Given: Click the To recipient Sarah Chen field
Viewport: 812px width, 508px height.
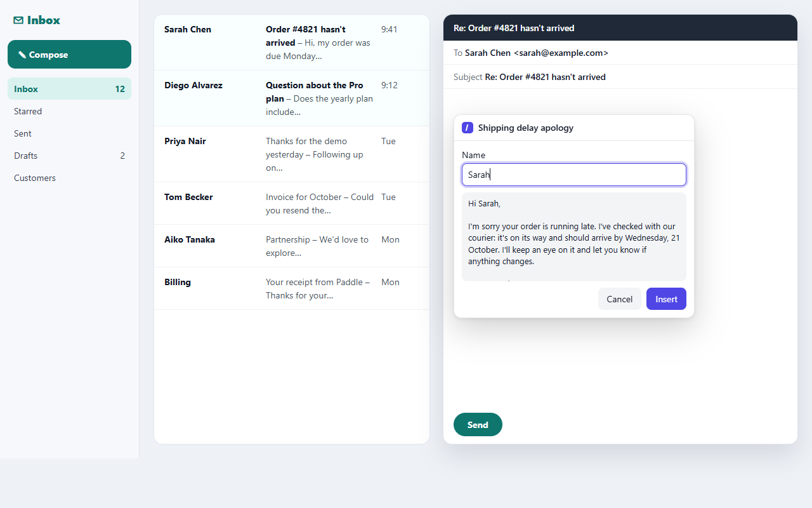Looking at the screenshot, I should coord(620,53).
